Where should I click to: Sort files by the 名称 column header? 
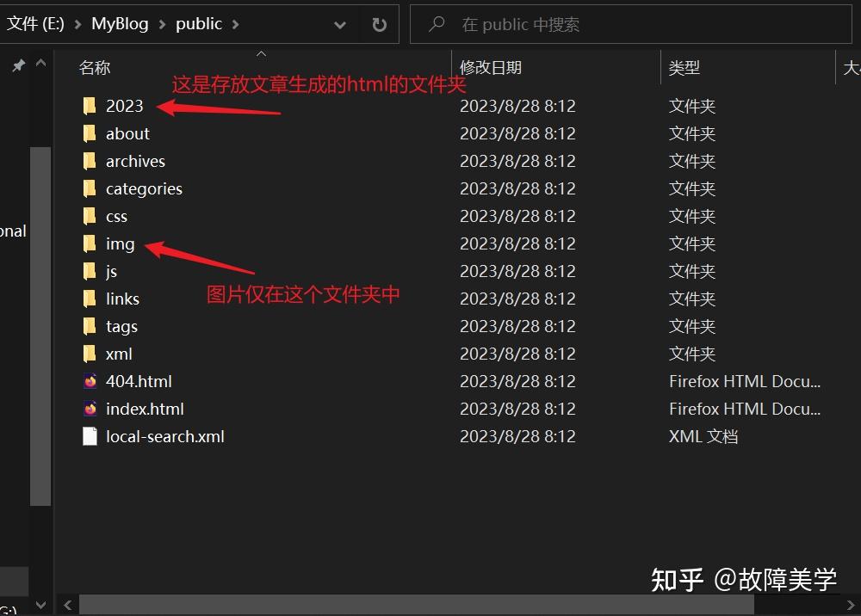coord(95,67)
